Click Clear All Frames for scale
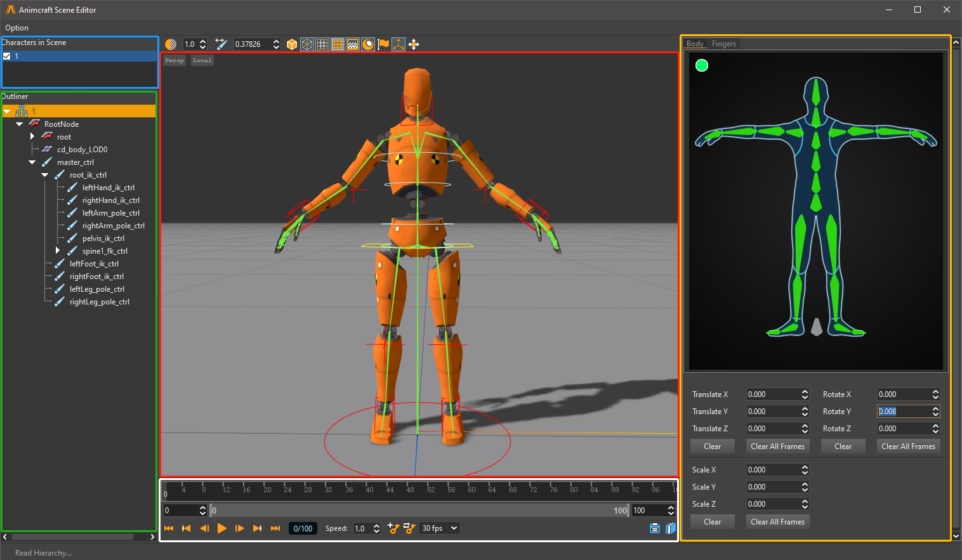The height and width of the screenshot is (560, 962). pos(777,522)
